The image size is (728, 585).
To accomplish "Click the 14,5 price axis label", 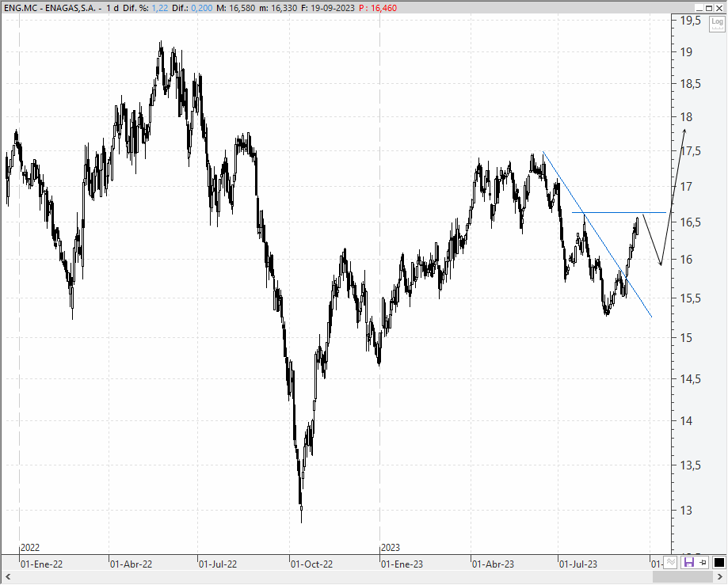I will click(691, 379).
